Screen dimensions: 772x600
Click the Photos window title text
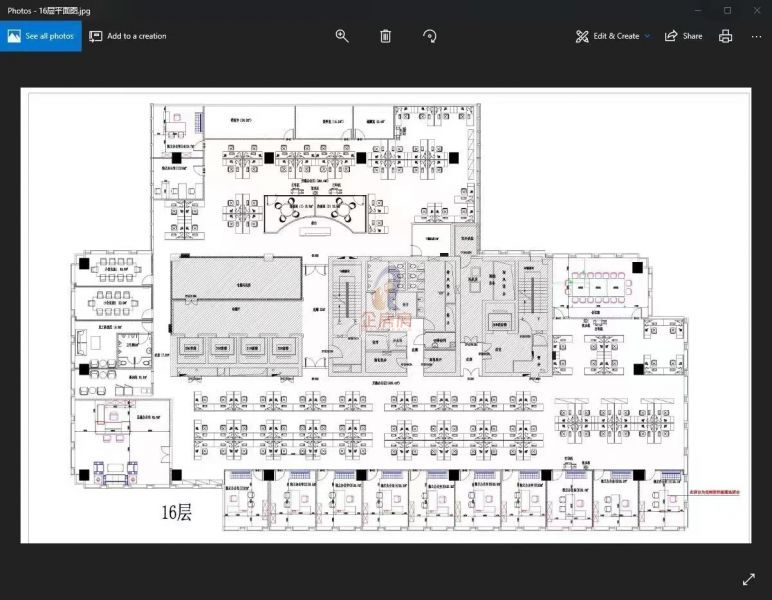(49, 10)
